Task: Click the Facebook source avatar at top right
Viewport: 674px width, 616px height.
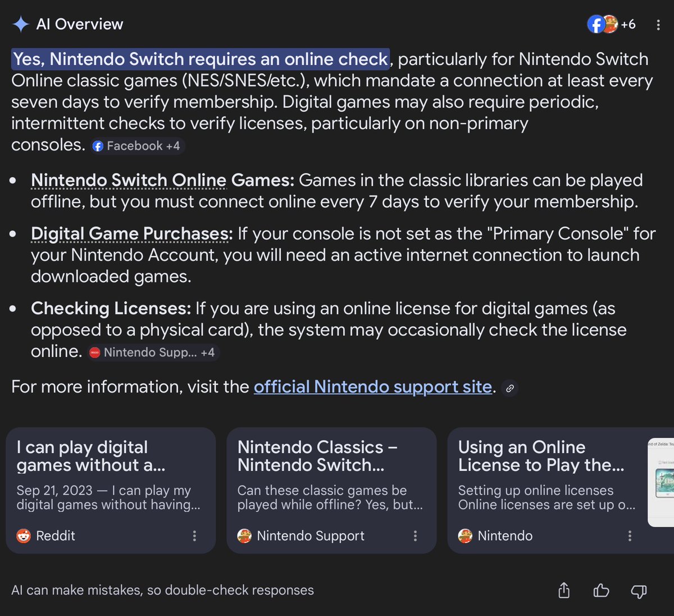Action: 596,24
